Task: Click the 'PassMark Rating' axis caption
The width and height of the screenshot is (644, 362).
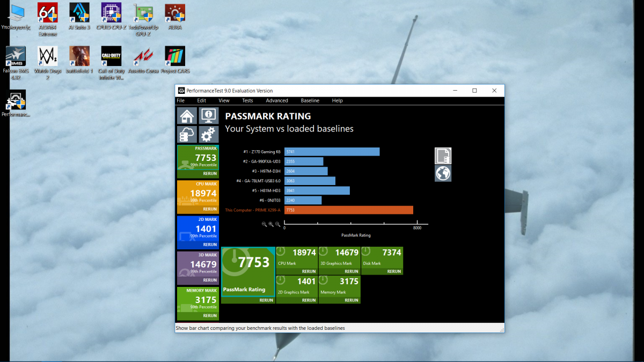Action: click(356, 235)
